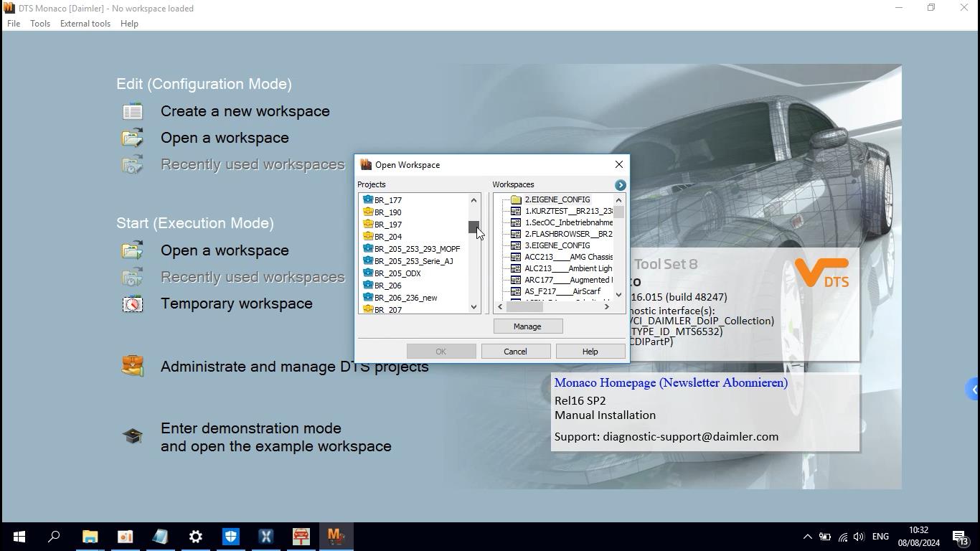This screenshot has height=551, width=980.
Task: Select 2.FLASHBROWSER__BR2 workspace name
Action: point(568,234)
